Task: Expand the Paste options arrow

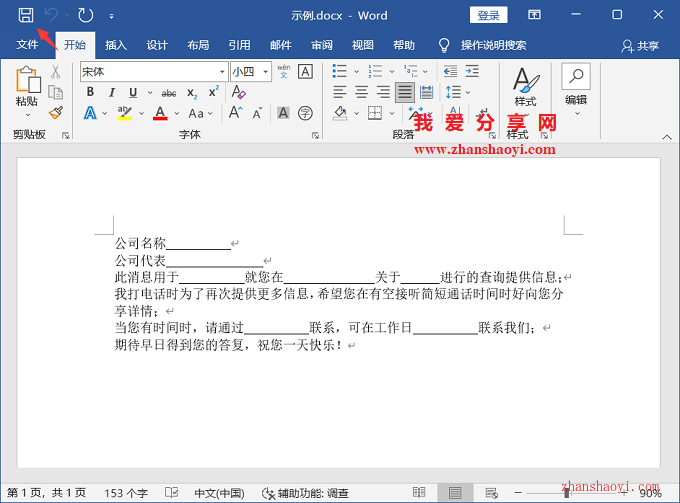Action: pyautogui.click(x=28, y=115)
